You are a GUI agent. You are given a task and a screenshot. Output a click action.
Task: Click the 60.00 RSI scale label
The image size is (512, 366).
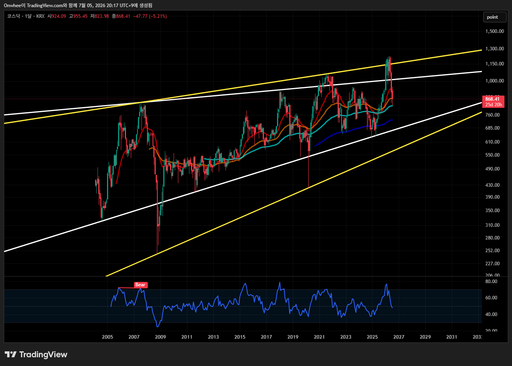click(491, 298)
